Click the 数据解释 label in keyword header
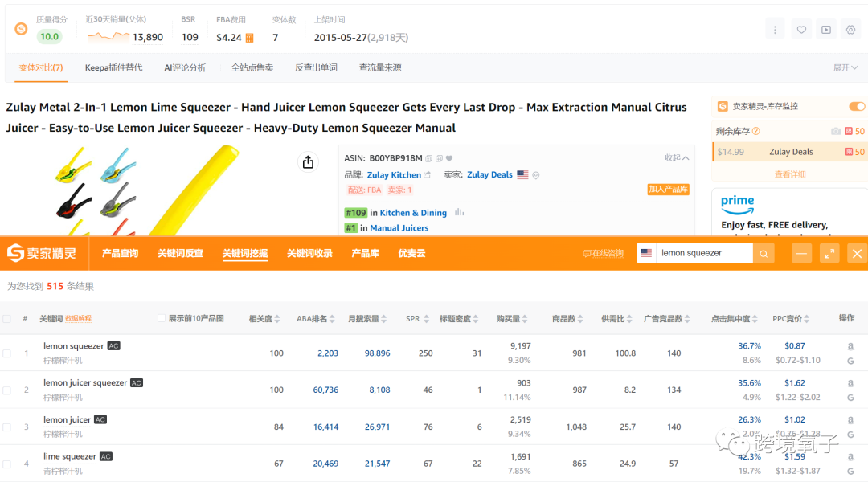Image resolution: width=868 pixels, height=482 pixels. pyautogui.click(x=78, y=319)
